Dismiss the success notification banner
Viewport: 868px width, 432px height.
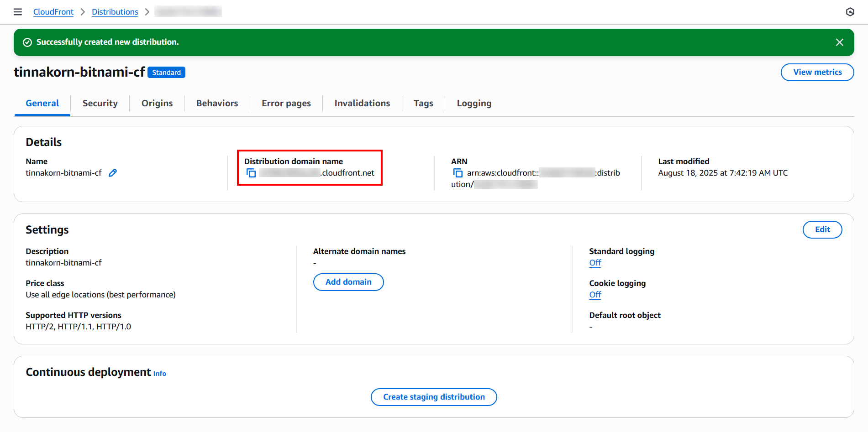pyautogui.click(x=839, y=42)
